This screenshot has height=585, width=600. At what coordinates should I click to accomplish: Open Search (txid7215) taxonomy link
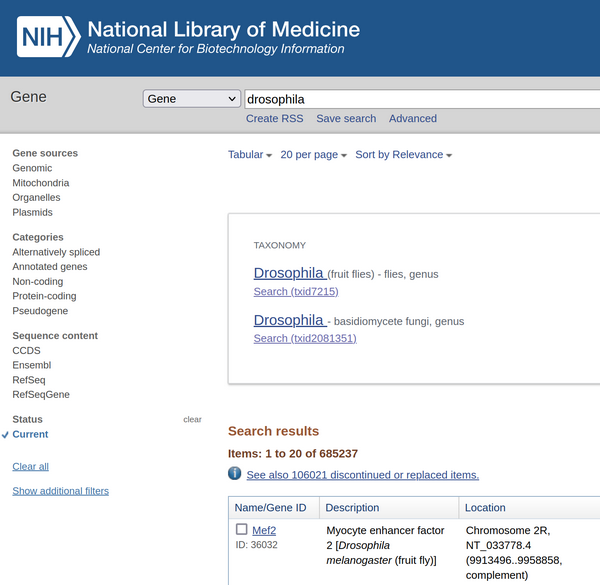tap(296, 292)
